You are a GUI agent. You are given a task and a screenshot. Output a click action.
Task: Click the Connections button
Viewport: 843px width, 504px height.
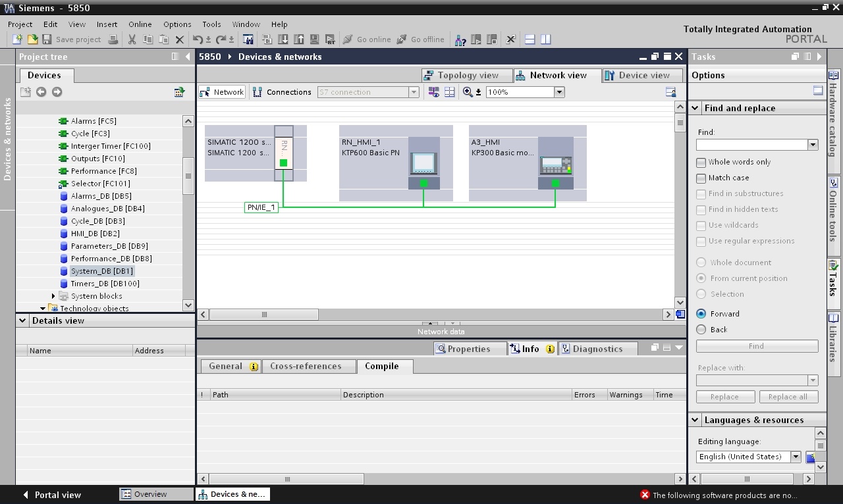point(283,92)
